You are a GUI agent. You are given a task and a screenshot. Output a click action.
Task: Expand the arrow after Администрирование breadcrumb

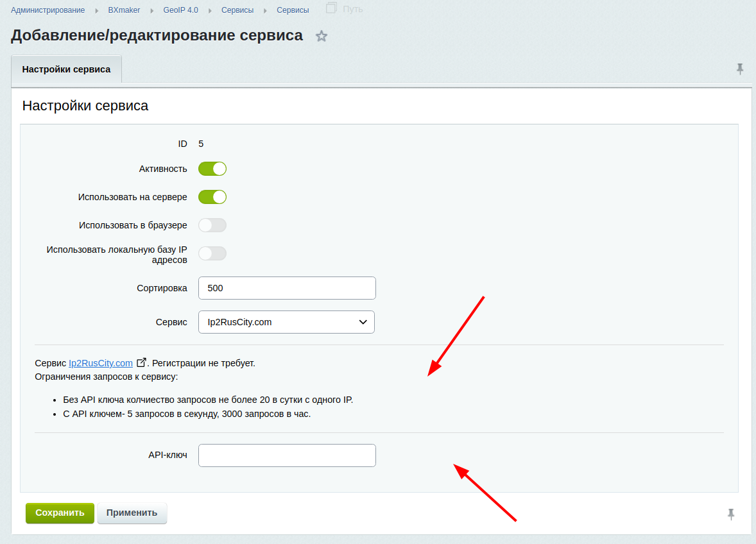[97, 10]
